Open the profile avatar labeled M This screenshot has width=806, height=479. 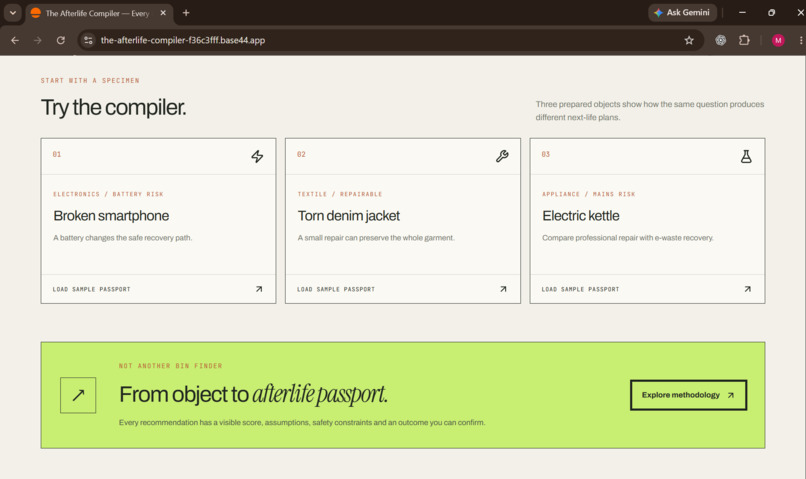coord(778,40)
